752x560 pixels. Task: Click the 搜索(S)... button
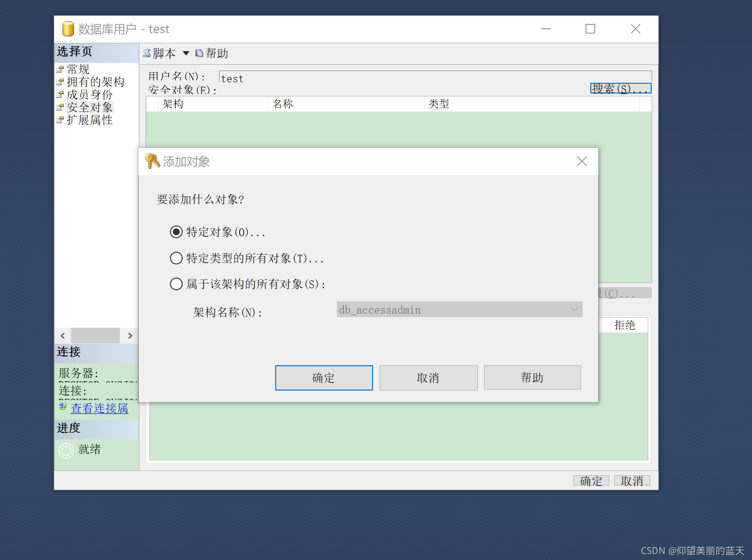620,88
